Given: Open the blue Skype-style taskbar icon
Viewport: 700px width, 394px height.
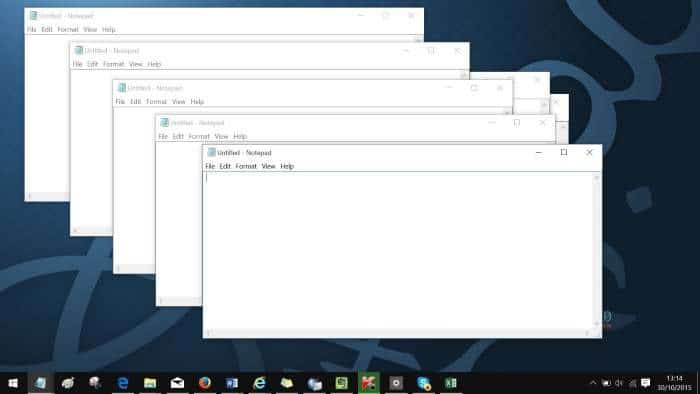Looking at the screenshot, I should (x=423, y=383).
